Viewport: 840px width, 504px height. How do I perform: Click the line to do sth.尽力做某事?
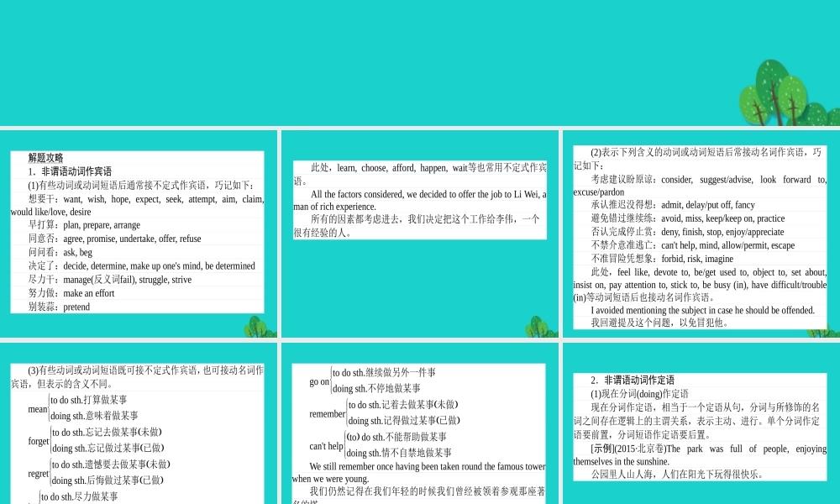[x=79, y=497]
